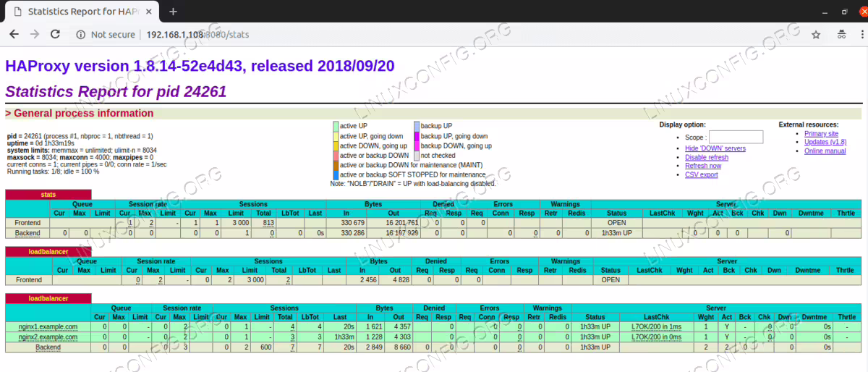Open the Online manual link

825,151
